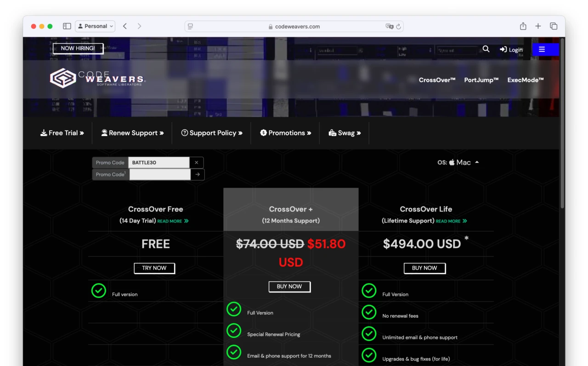Click BUY NOW for CrossOver +
The image size is (588, 366).
click(x=289, y=286)
